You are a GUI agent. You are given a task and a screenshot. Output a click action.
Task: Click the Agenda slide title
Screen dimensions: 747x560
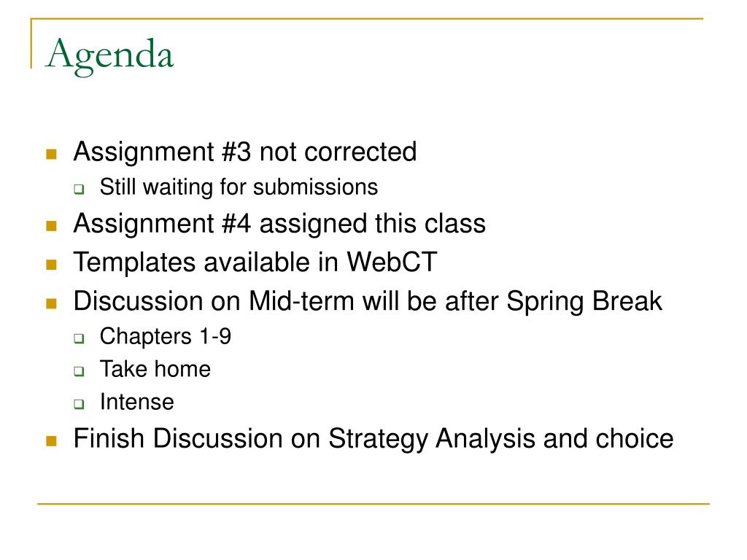click(x=109, y=56)
